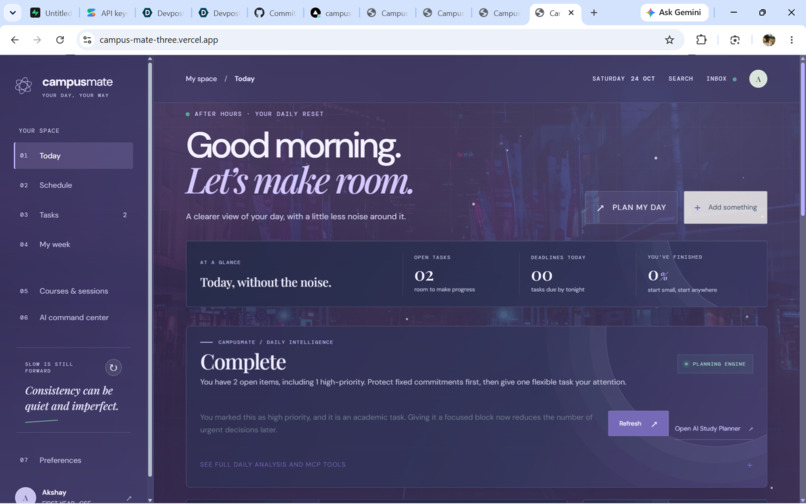
Task: Click SATURDAY 24 OCT date text
Action: 623,79
